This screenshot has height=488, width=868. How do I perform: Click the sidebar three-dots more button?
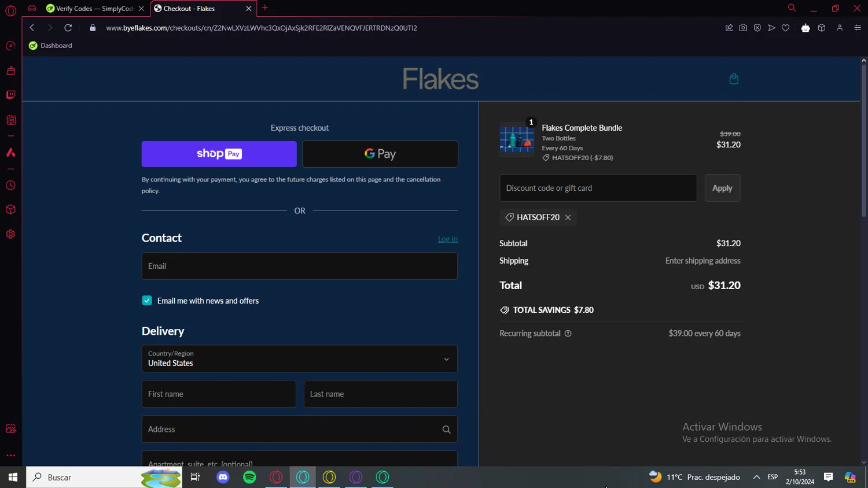point(10,456)
